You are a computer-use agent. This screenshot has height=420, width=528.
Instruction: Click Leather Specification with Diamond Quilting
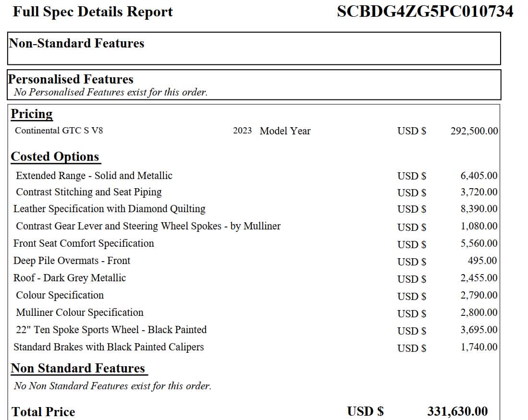(109, 209)
